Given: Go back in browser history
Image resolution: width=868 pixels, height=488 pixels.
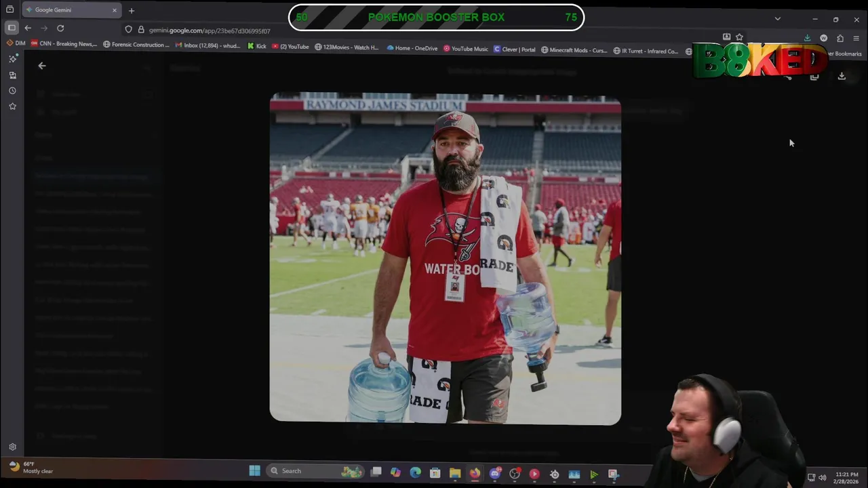Looking at the screenshot, I should pos(28,28).
